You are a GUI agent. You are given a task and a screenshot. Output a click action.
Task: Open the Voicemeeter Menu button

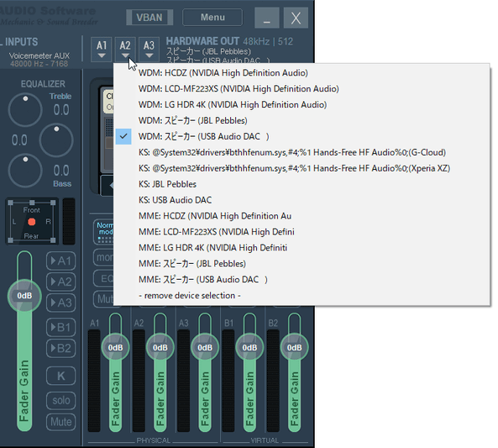pos(212,17)
